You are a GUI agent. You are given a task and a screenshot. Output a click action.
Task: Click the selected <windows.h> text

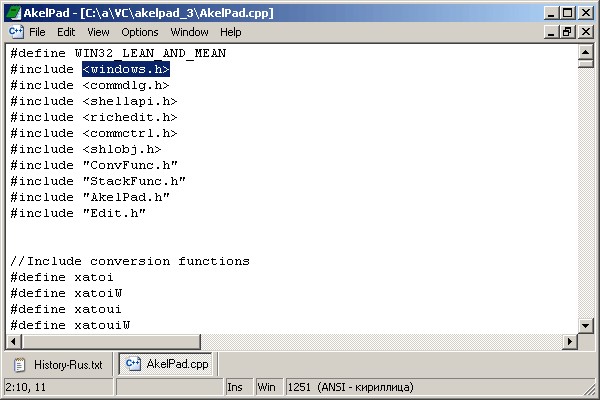point(126,69)
